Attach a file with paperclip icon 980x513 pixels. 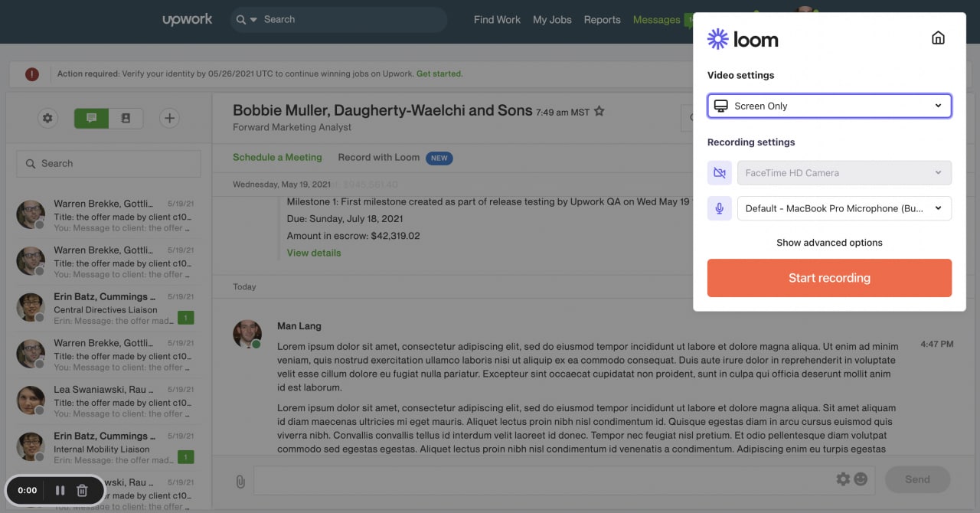pyautogui.click(x=240, y=482)
